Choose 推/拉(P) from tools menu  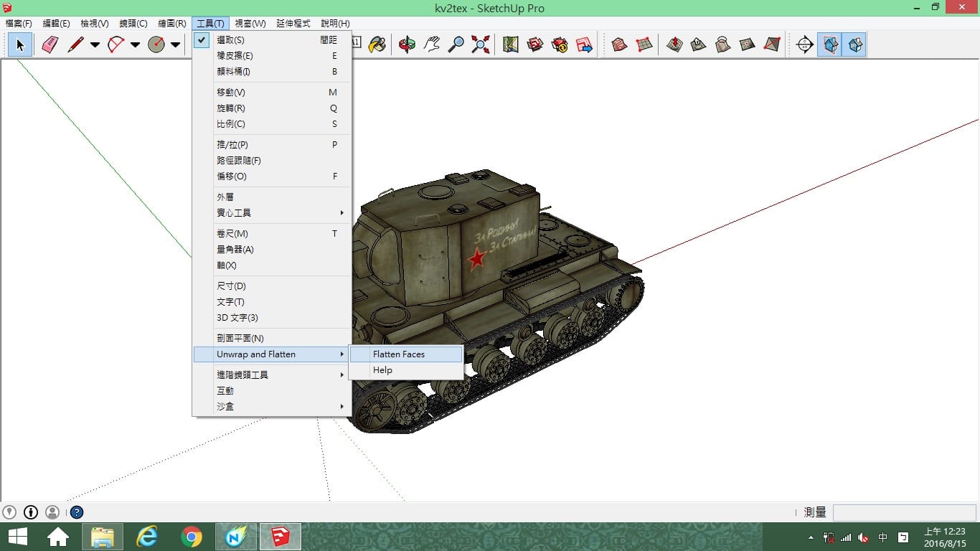click(272, 145)
